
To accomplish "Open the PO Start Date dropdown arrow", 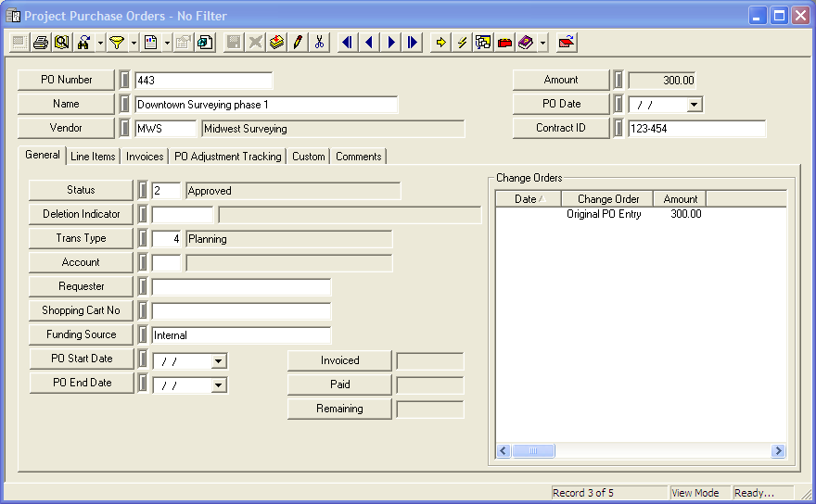I will coord(219,361).
